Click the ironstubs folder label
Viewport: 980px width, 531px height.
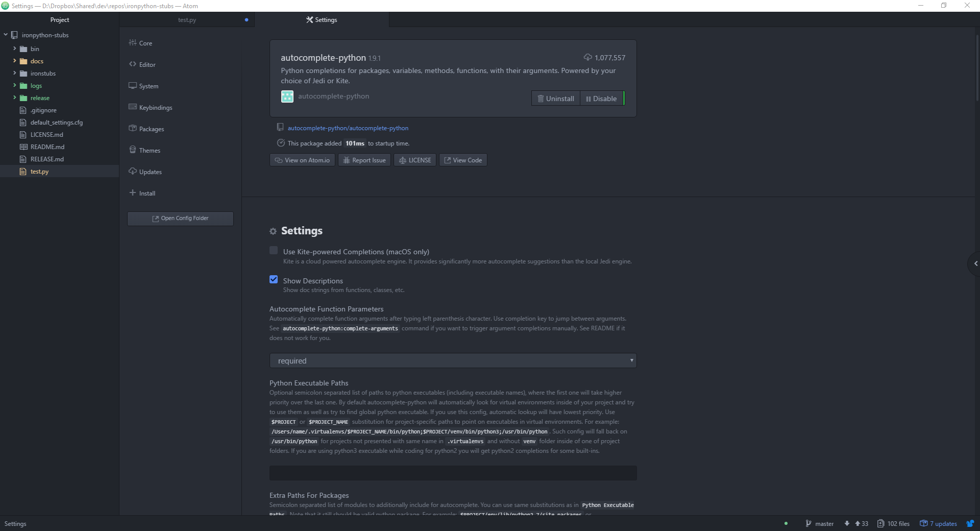[43, 74]
